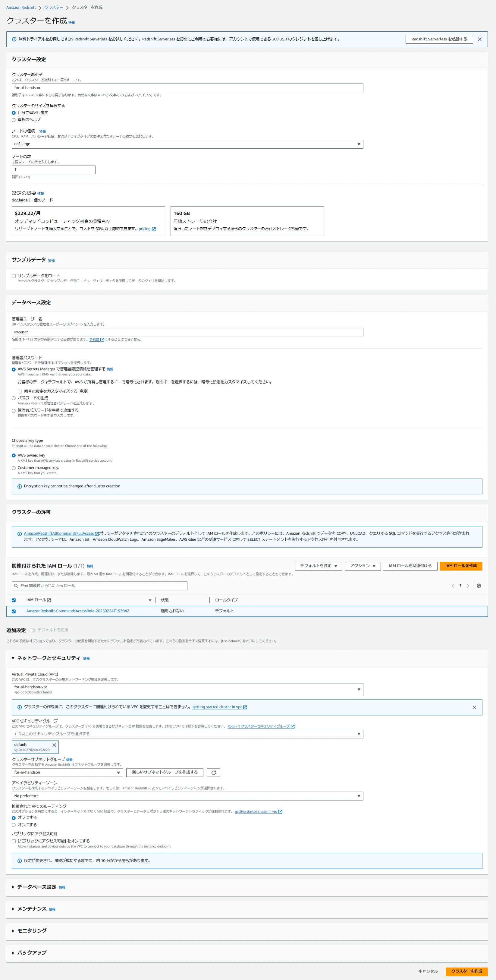Open the アクション dropdown menu
The image size is (496, 980).
[363, 566]
